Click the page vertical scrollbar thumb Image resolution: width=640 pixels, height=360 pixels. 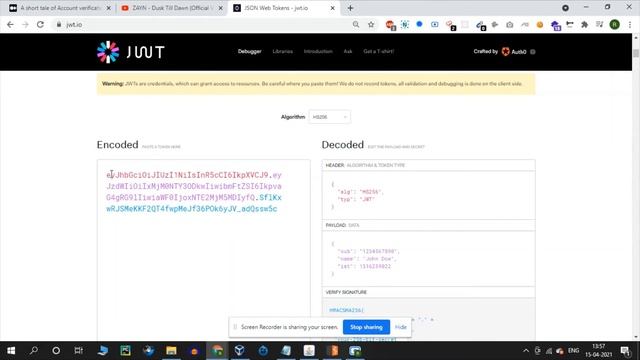tap(636, 53)
